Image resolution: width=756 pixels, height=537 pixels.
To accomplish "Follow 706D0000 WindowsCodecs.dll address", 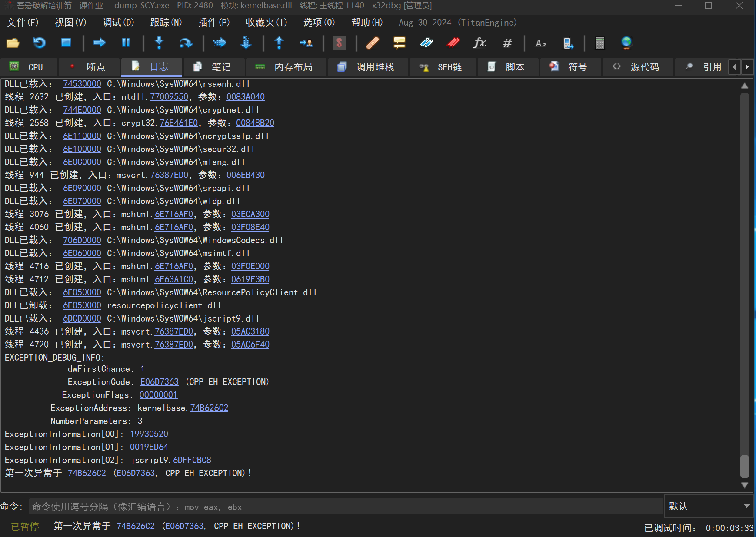I will pyautogui.click(x=82, y=240).
